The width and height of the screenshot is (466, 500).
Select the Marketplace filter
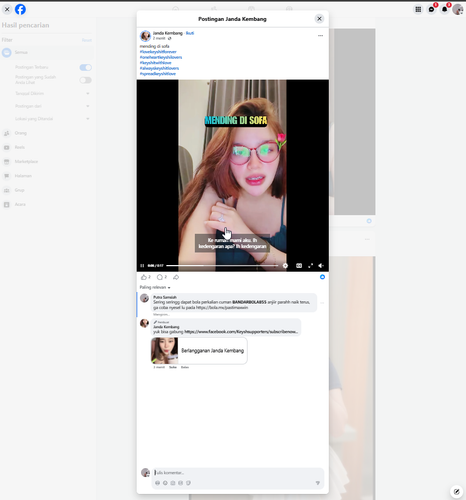click(47, 161)
